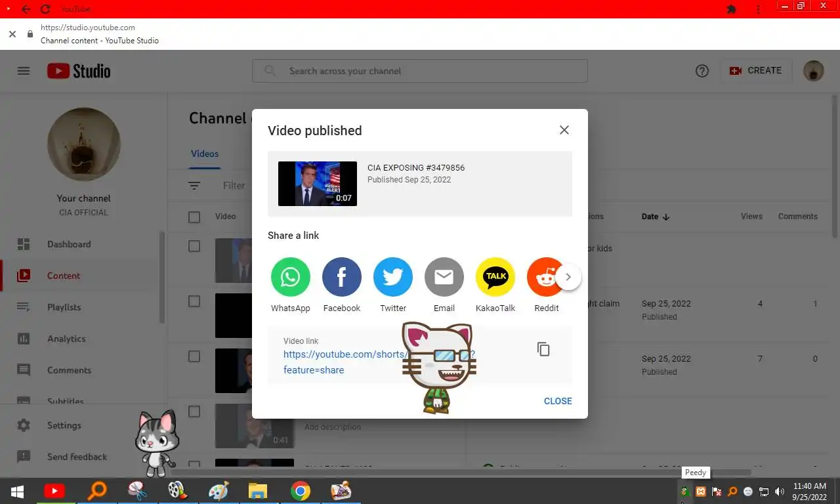The height and width of the screenshot is (504, 840).
Task: Check the checkbox for the 0:41 video
Action: tap(194, 411)
